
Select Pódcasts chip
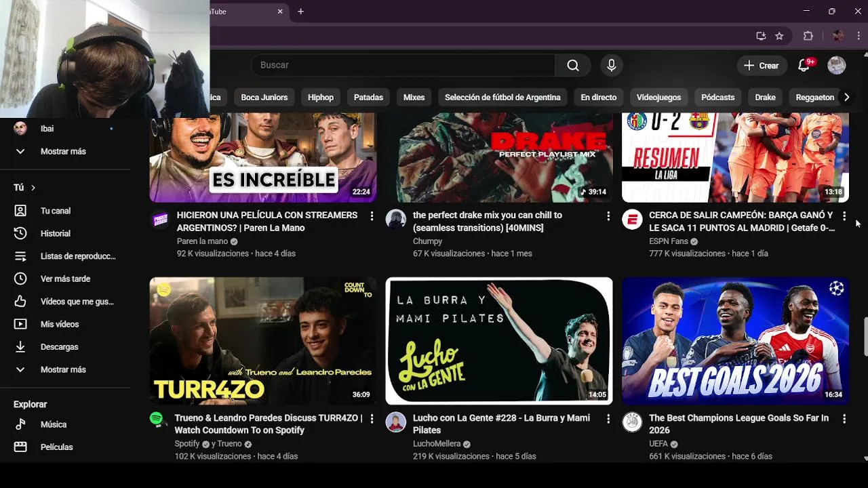718,97
